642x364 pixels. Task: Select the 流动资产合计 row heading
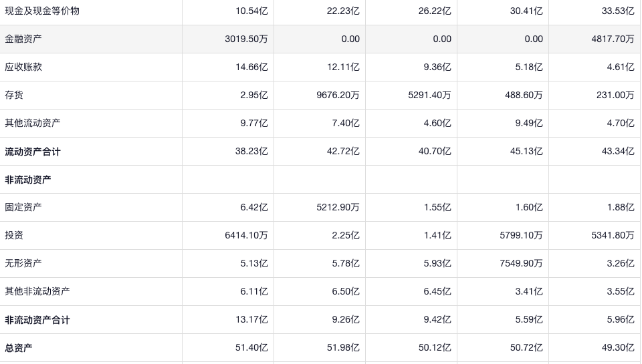[x=33, y=152]
